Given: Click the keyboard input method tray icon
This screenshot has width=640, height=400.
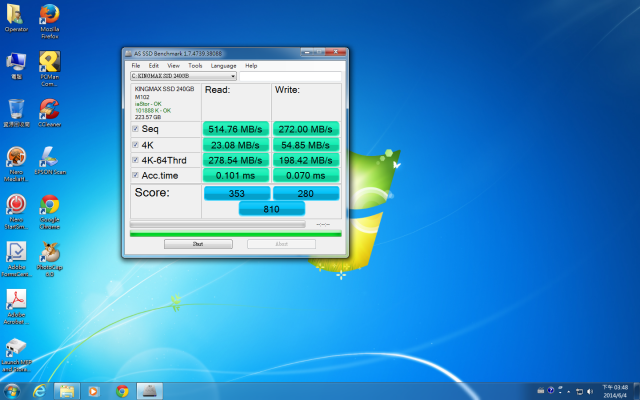Looking at the screenshot, I should 541,391.
